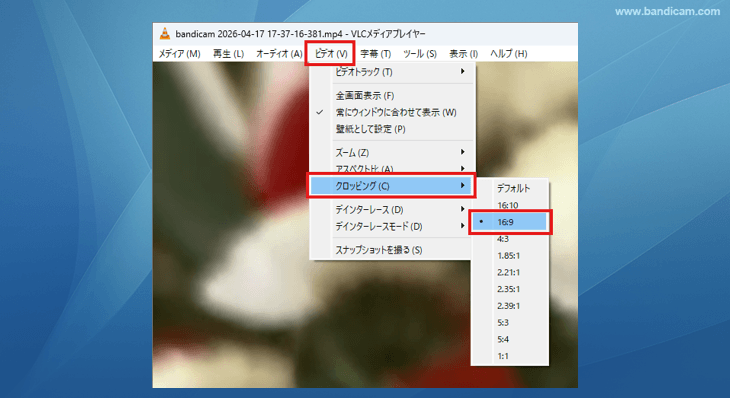The width and height of the screenshot is (730, 398).
Task: Select the 1:1 crop ratio
Action: click(510, 356)
